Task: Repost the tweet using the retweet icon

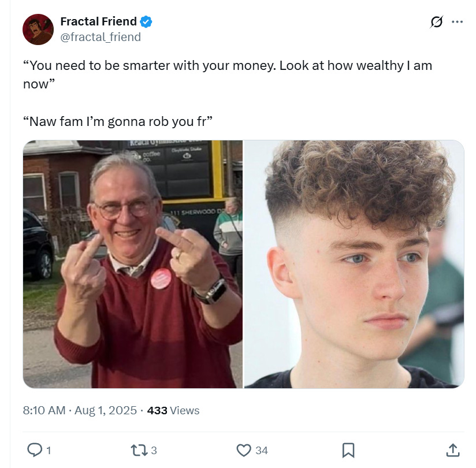Action: (x=139, y=450)
